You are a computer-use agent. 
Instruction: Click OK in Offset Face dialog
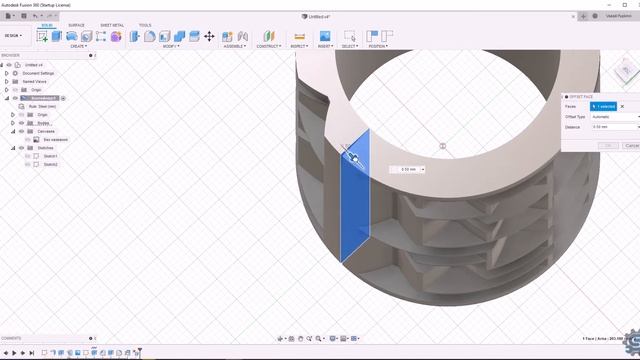tap(608, 146)
